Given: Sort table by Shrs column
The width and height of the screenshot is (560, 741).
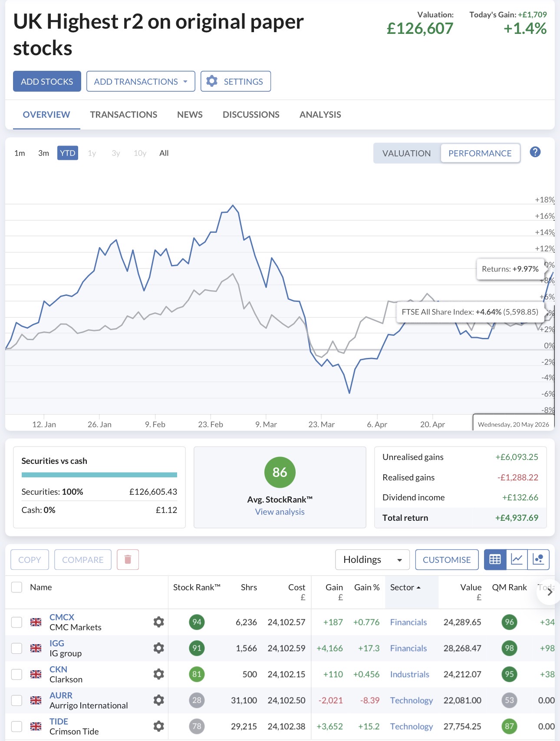Looking at the screenshot, I should 249,587.
